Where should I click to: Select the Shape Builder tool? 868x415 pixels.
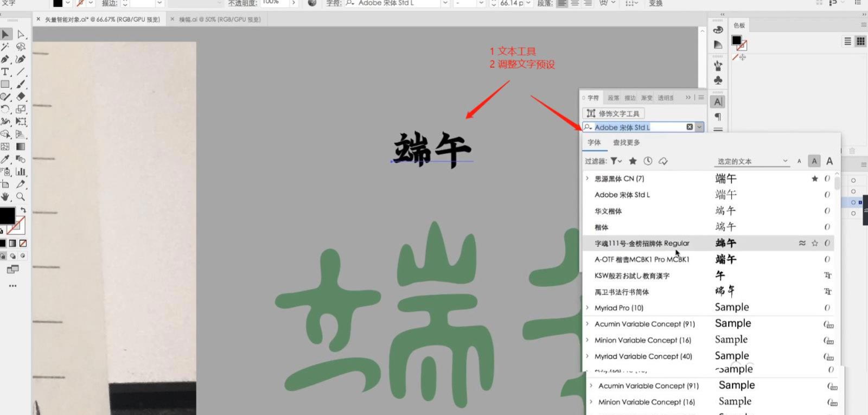point(5,134)
